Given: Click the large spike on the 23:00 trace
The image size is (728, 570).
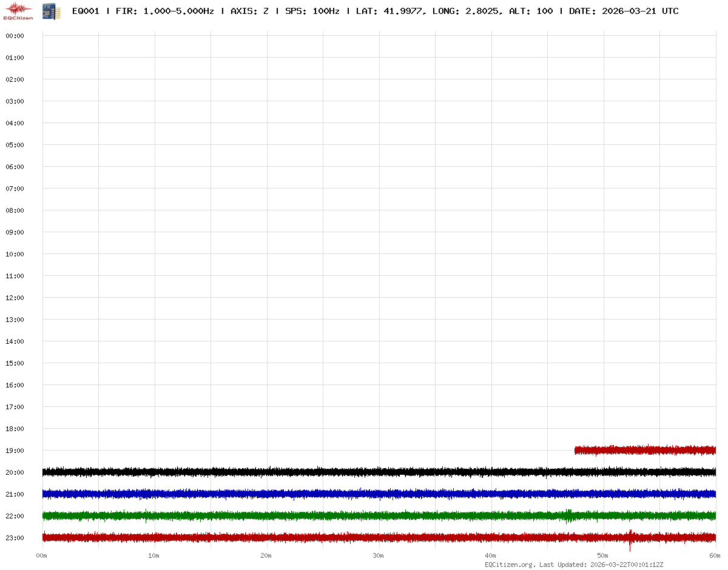Looking at the screenshot, I should point(630,538).
